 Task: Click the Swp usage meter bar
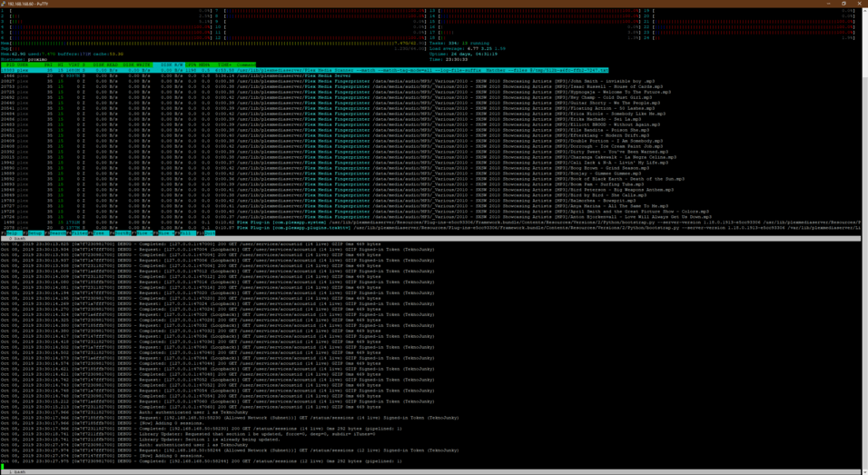213,49
